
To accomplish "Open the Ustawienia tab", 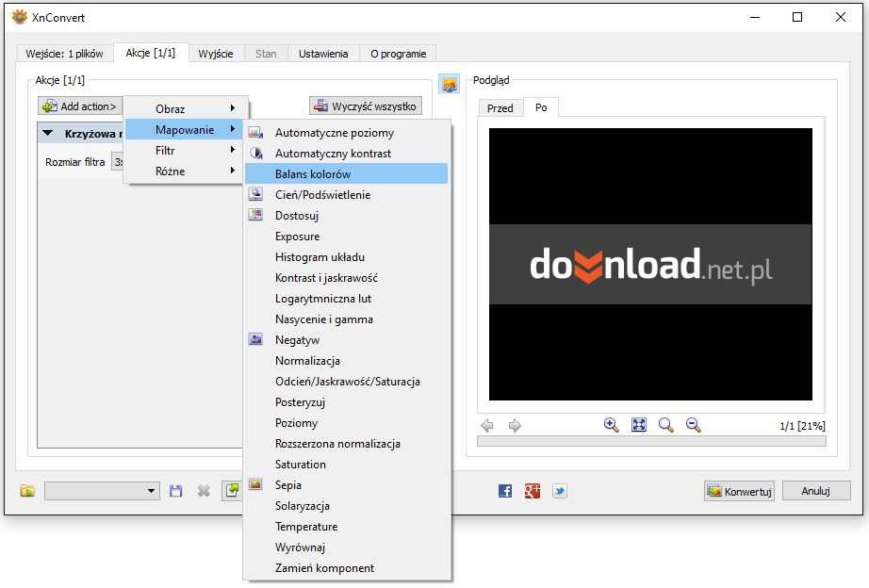I will tap(323, 54).
